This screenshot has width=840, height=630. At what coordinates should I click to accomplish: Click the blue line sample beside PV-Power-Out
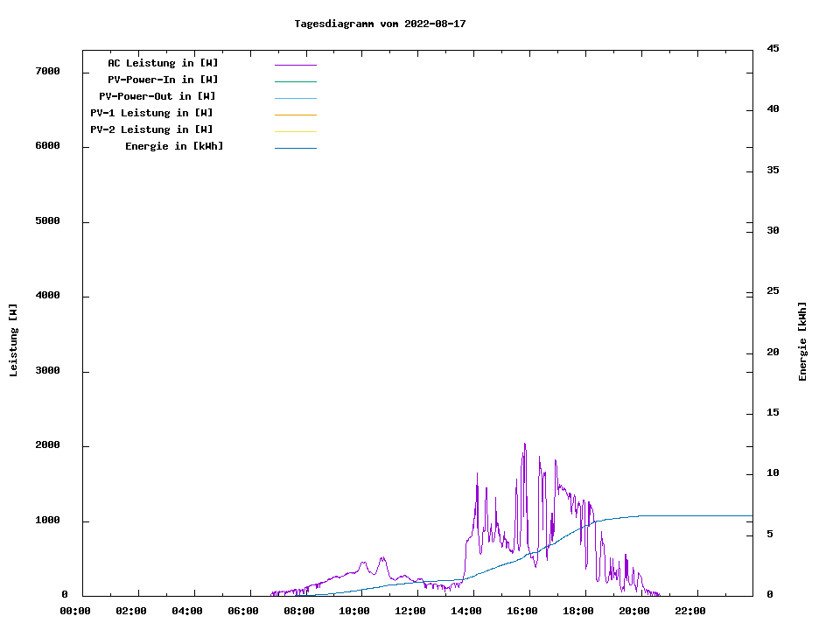tap(295, 98)
